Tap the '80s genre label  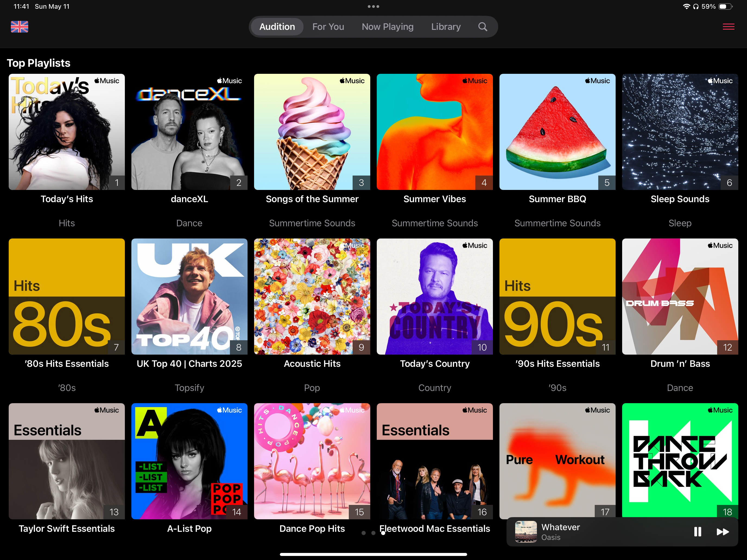click(x=67, y=388)
